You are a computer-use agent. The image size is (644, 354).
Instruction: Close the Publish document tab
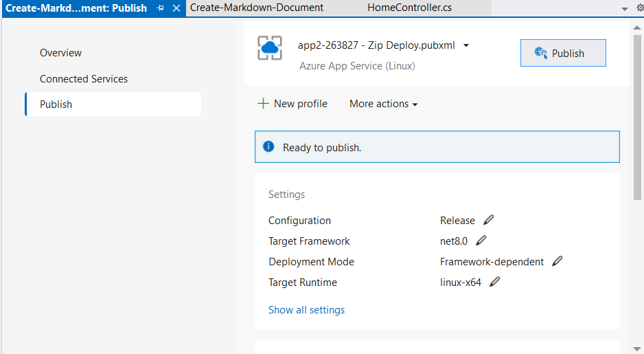coord(176,8)
